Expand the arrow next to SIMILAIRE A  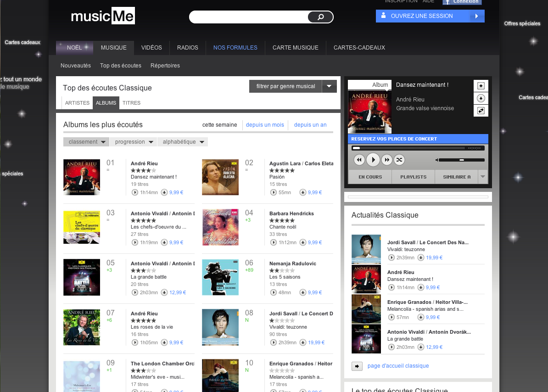(x=483, y=177)
